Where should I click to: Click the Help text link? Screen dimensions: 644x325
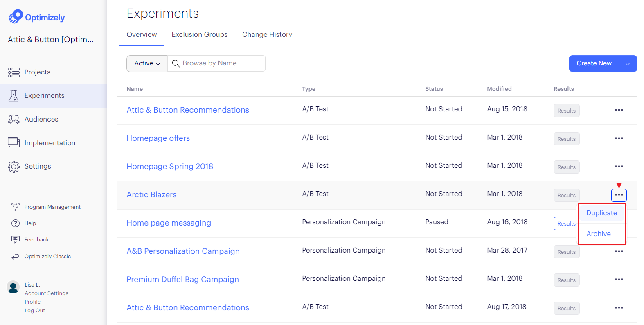click(30, 223)
